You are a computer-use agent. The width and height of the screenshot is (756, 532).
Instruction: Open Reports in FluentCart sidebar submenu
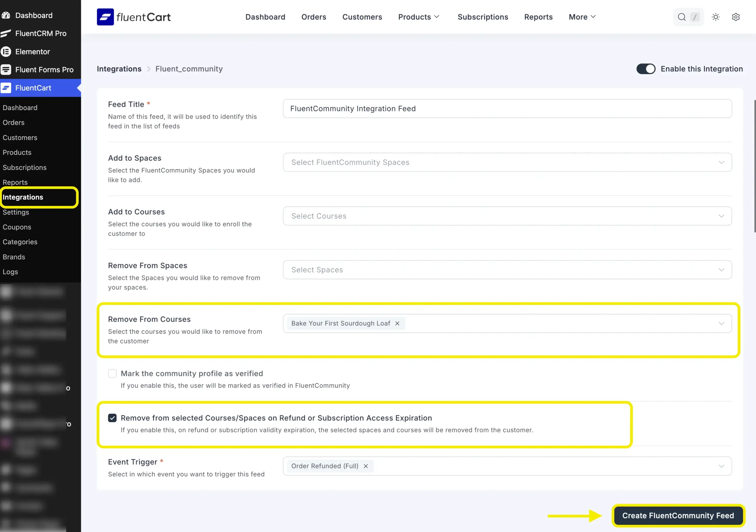tap(15, 182)
